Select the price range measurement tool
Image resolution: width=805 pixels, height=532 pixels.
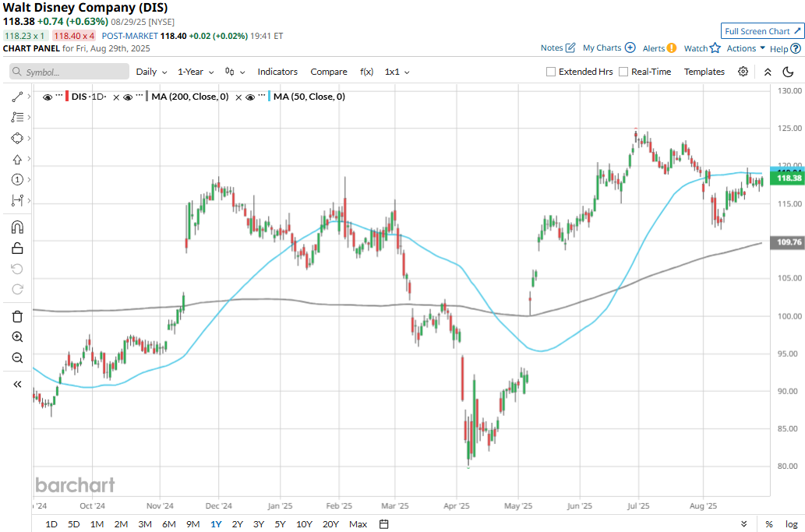(17, 200)
